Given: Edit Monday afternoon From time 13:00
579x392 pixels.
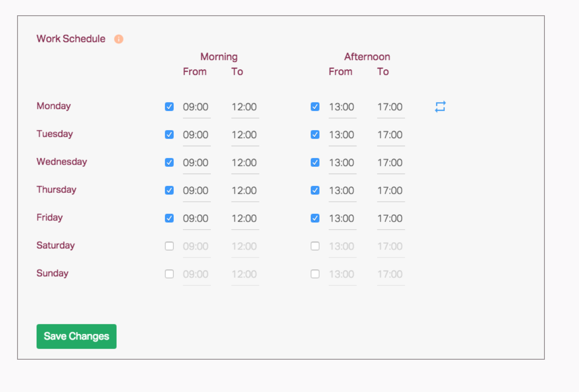Looking at the screenshot, I should tap(342, 107).
